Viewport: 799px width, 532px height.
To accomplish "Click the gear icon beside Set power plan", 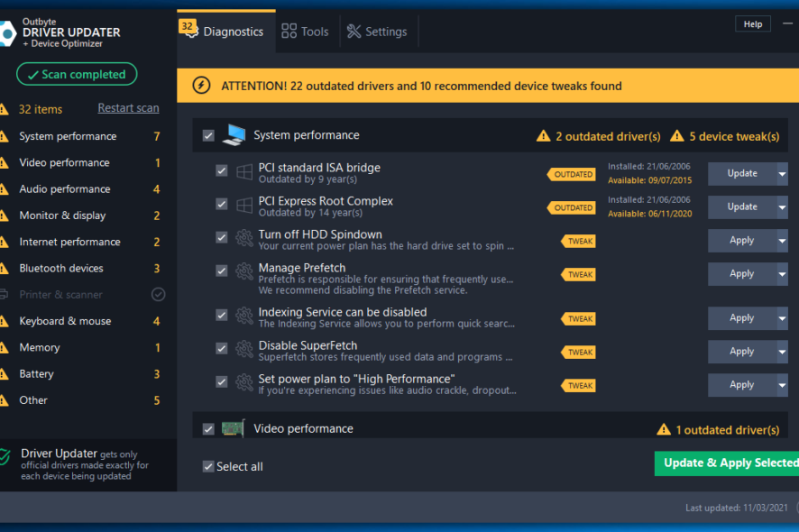I will (x=244, y=382).
